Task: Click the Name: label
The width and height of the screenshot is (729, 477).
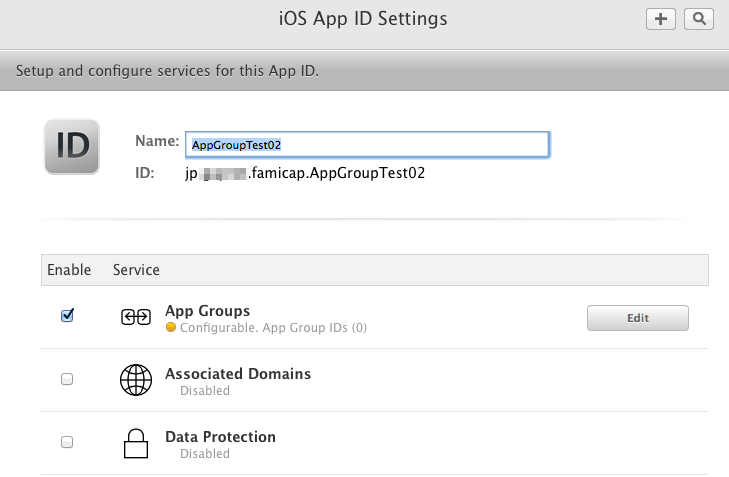Action: pyautogui.click(x=157, y=141)
